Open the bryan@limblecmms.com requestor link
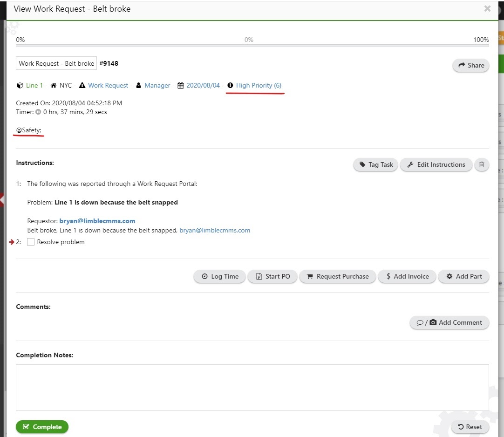504x437 pixels. (x=97, y=221)
